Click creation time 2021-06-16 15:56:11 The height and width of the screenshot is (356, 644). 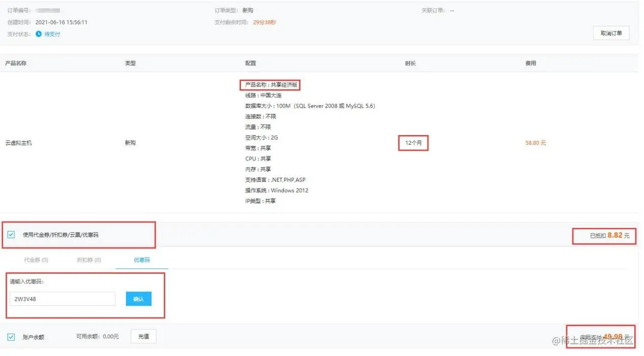62,22
